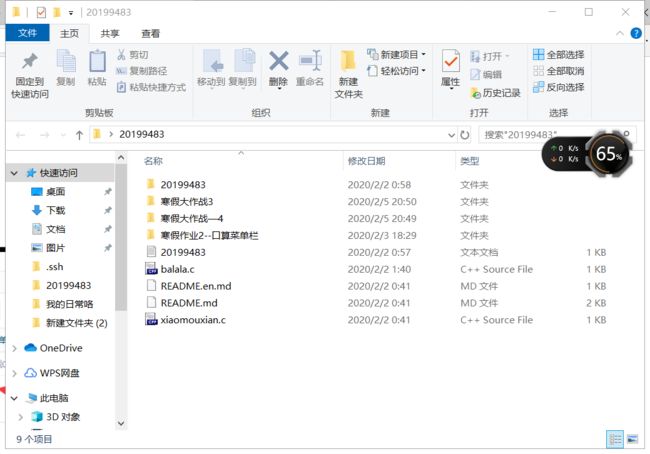Screen dimensions: 650x454
Task: Click the Rename icon
Action: (310, 61)
